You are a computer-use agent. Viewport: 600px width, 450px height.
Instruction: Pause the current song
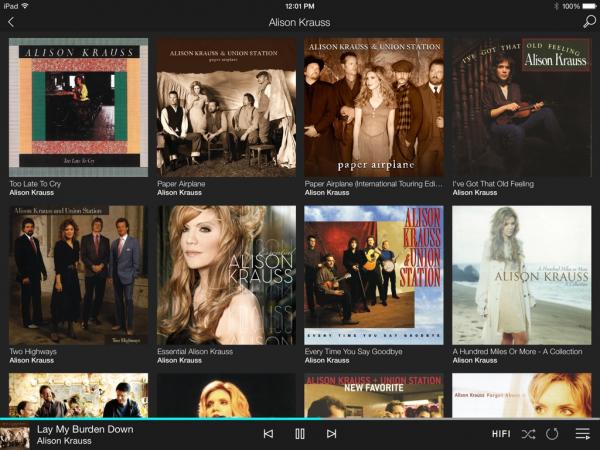(300, 434)
